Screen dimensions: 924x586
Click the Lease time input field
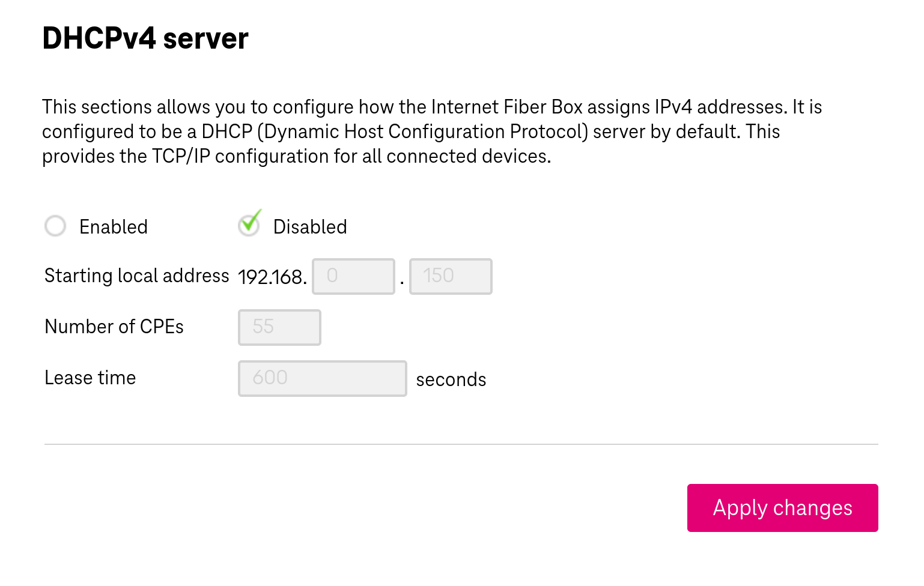pos(322,378)
